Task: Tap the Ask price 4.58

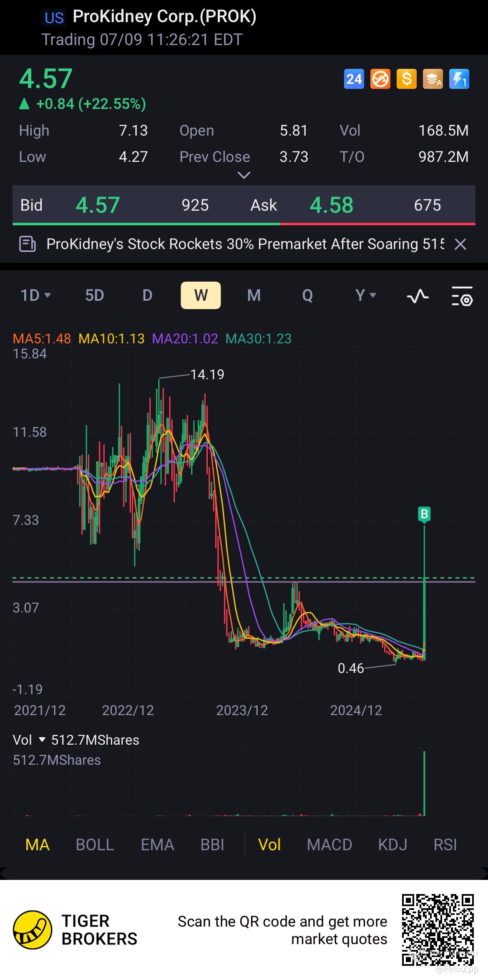Action: [x=331, y=205]
